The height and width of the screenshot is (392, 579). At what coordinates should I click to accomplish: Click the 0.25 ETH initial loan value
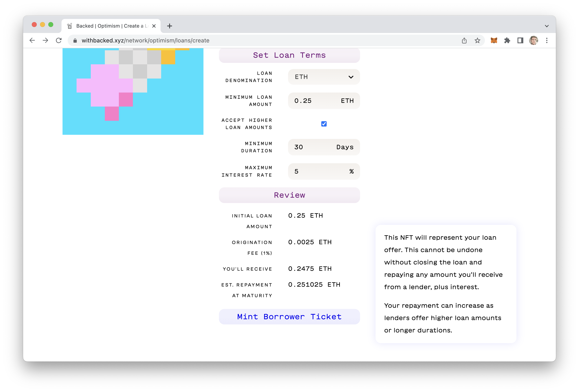(305, 216)
